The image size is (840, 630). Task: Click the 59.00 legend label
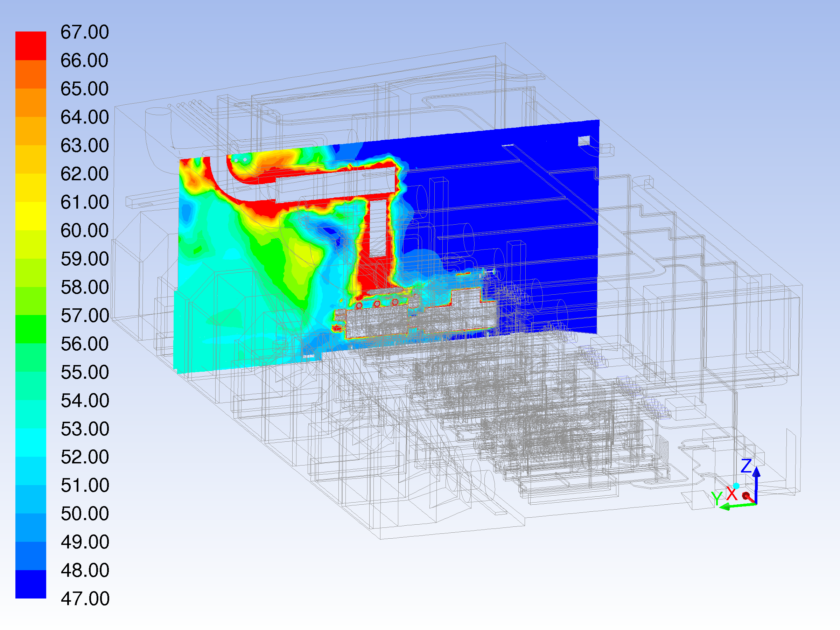pos(85,259)
